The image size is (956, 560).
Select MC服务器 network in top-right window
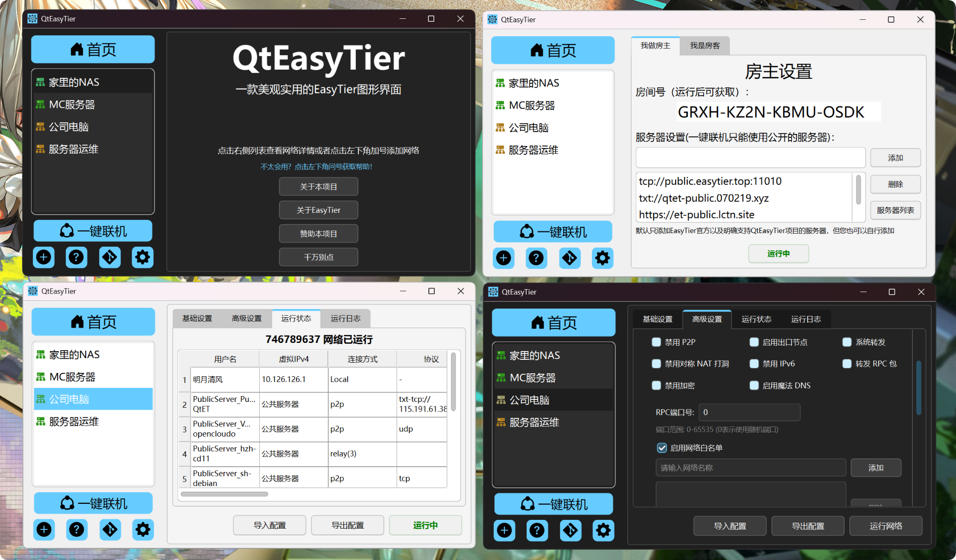553,105
